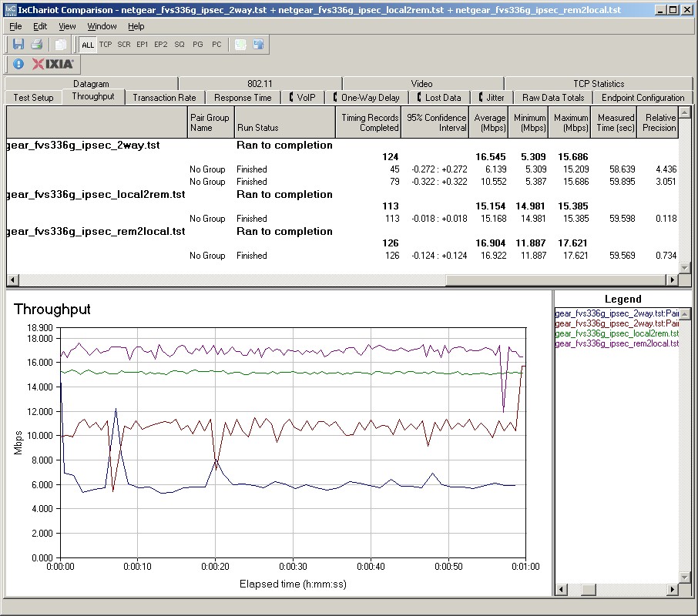
Task: Open the View menu
Action: [x=67, y=26]
